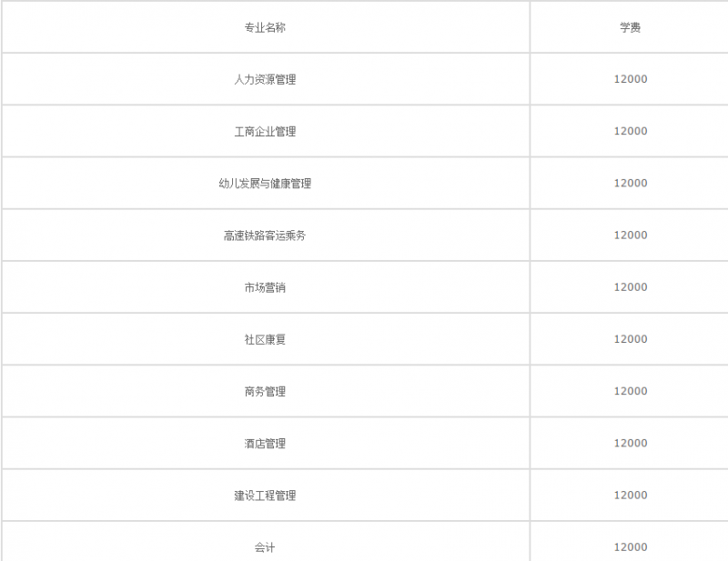Select the 12000 fee beside 工商企业管理
728x561 pixels.
[x=630, y=131]
